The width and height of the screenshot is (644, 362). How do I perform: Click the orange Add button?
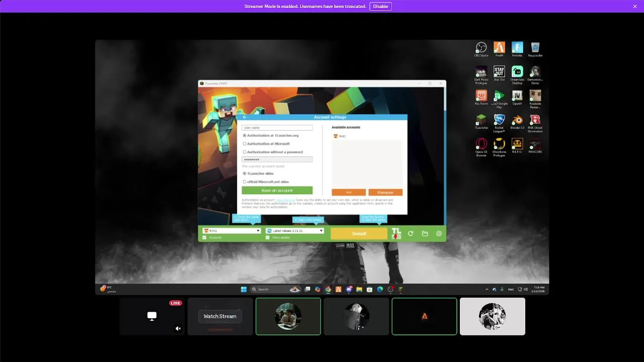pos(349,193)
